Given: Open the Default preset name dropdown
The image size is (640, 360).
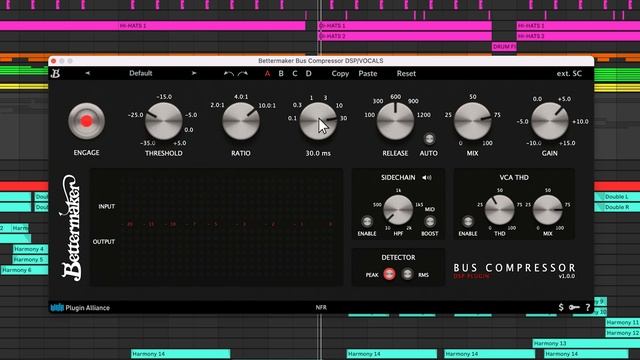Looking at the screenshot, I should pyautogui.click(x=141, y=73).
